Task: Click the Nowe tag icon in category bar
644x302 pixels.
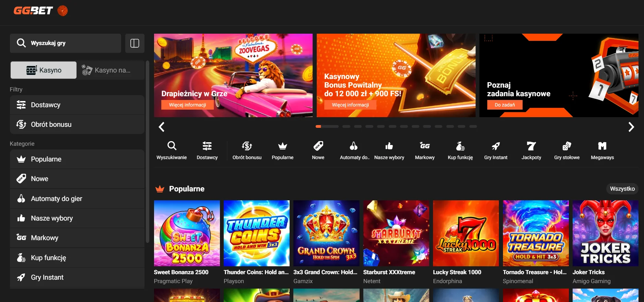Action: [318, 146]
